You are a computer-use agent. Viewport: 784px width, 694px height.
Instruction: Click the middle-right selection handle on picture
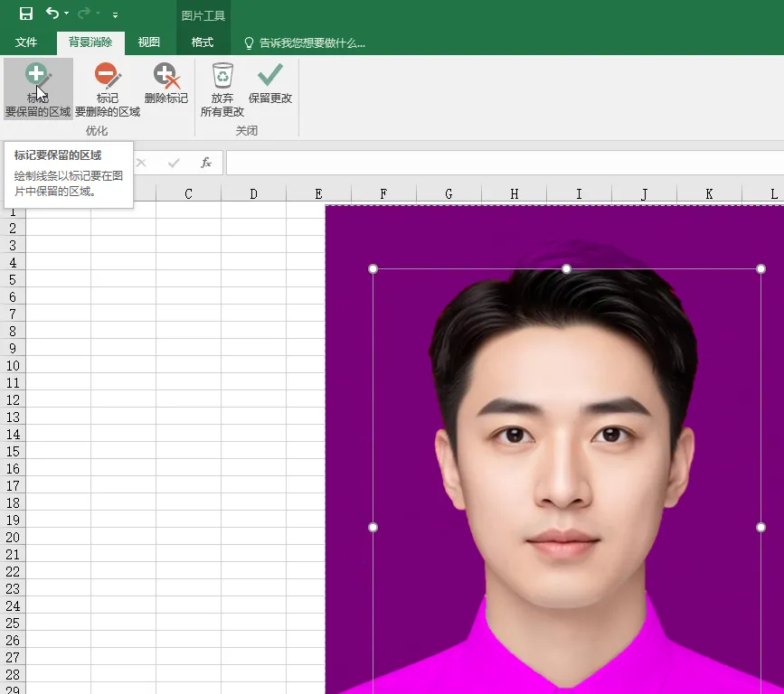pos(761,527)
